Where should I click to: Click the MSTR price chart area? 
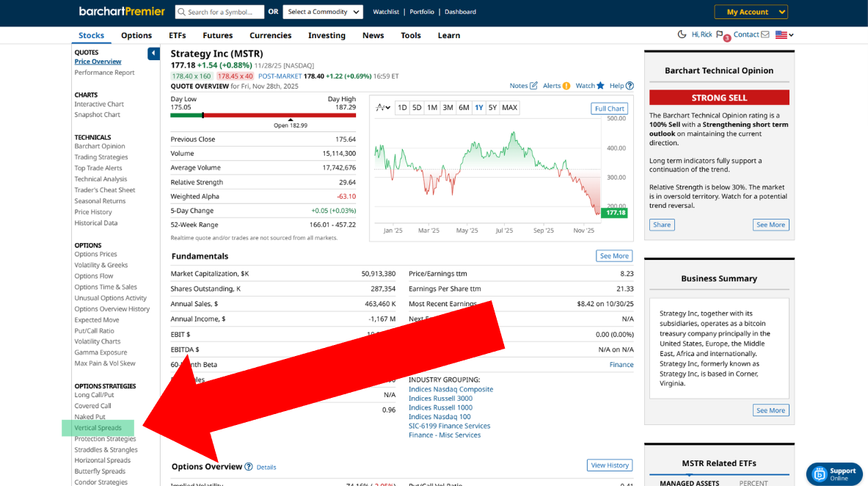coord(487,170)
